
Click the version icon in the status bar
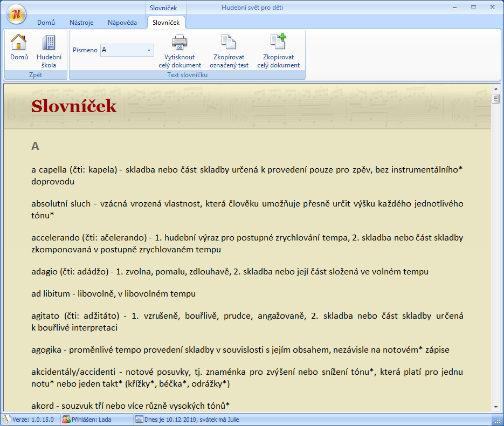pyautogui.click(x=7, y=419)
